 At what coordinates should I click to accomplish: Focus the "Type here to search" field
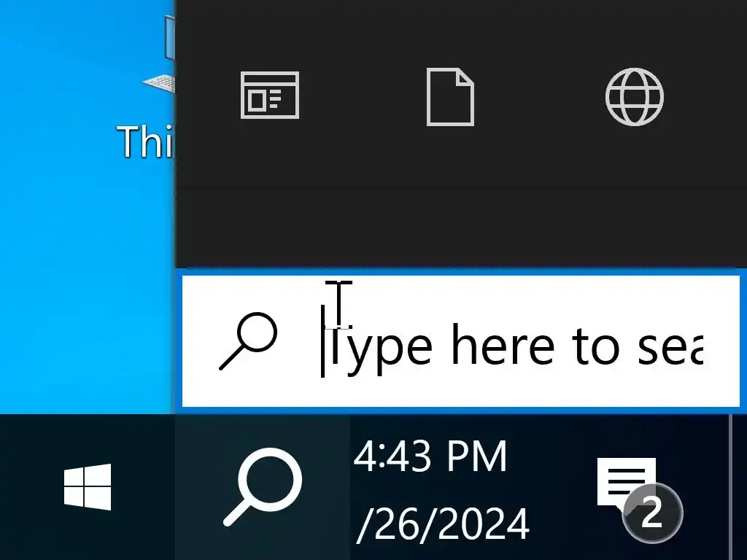[461, 341]
